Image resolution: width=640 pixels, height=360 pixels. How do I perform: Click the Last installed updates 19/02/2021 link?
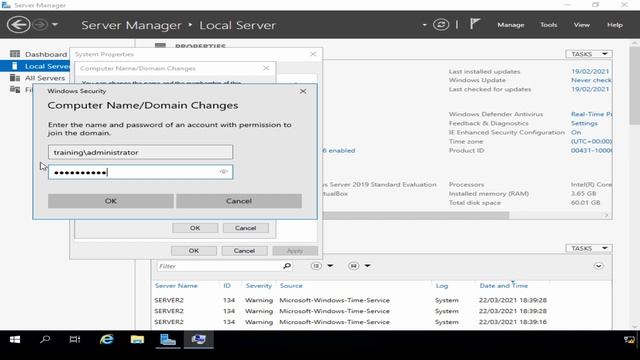[590, 71]
